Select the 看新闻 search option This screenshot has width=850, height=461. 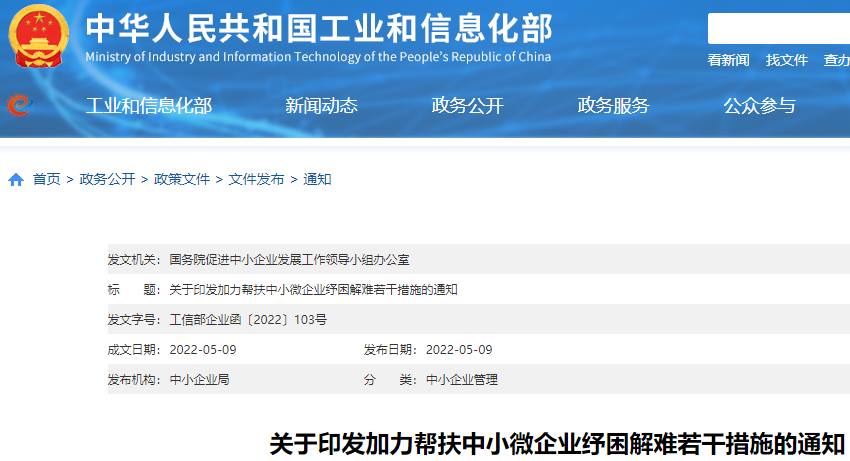(x=728, y=60)
